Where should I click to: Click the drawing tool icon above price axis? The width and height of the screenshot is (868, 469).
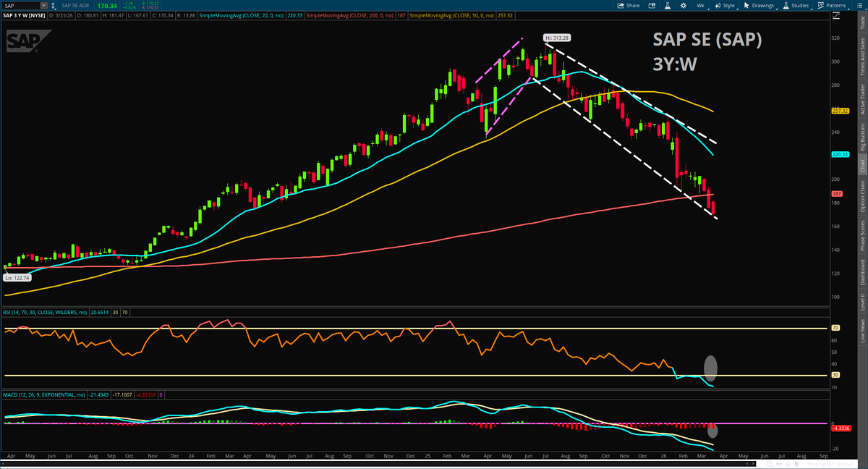836,15
